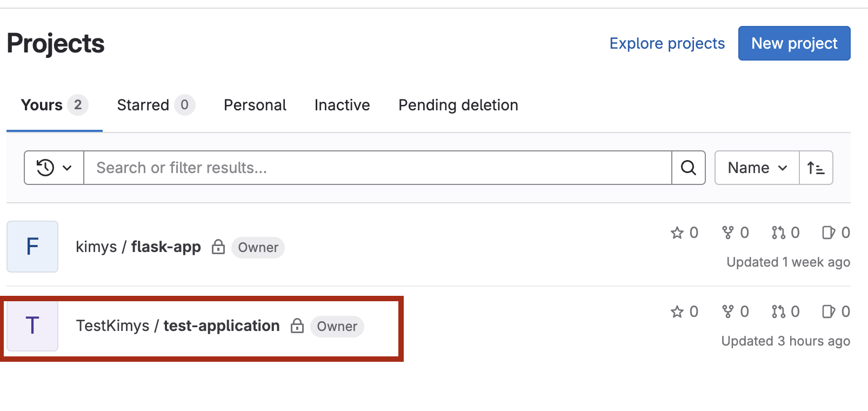
Task: Click forks icon for test-application
Action: coord(728,311)
